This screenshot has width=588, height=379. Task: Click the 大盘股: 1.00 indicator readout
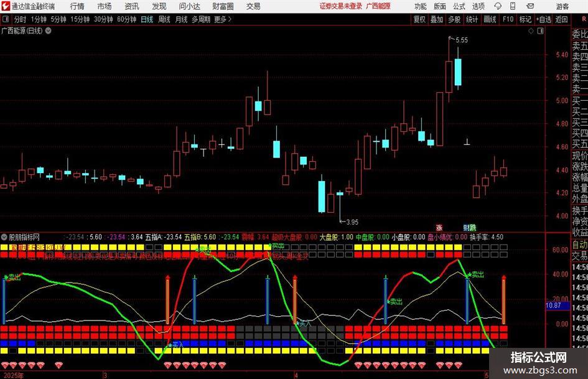(336, 237)
